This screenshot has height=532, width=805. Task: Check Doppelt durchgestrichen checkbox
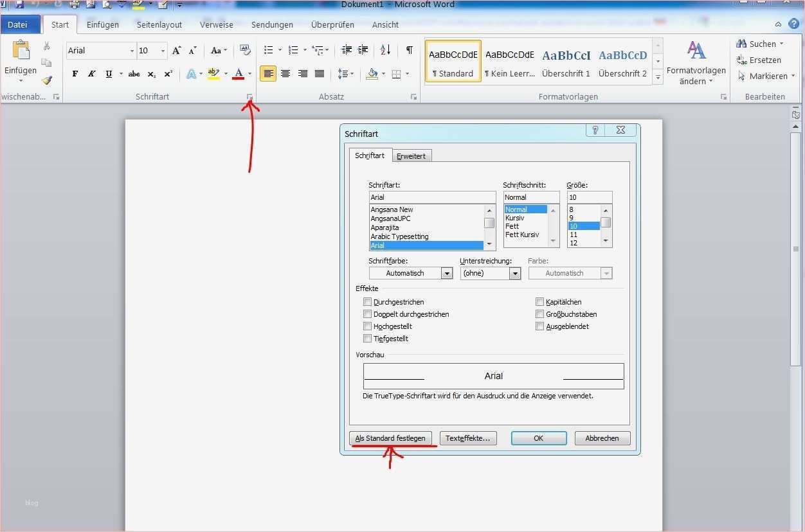point(367,314)
